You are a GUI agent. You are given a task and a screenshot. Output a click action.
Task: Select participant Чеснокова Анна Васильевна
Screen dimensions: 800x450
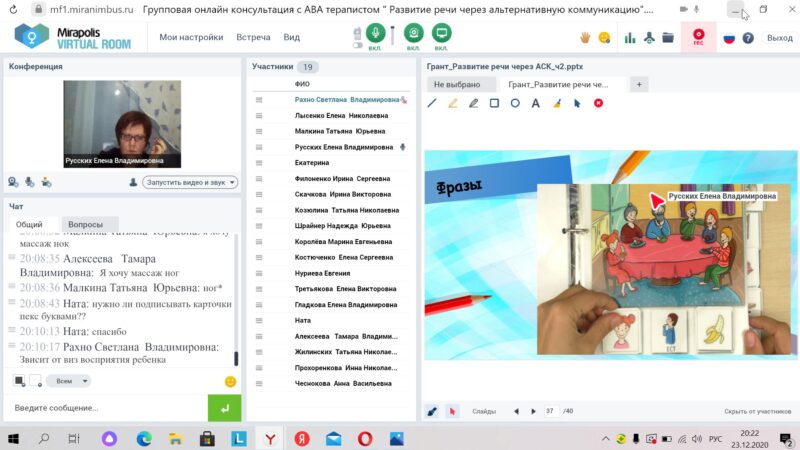tap(343, 384)
